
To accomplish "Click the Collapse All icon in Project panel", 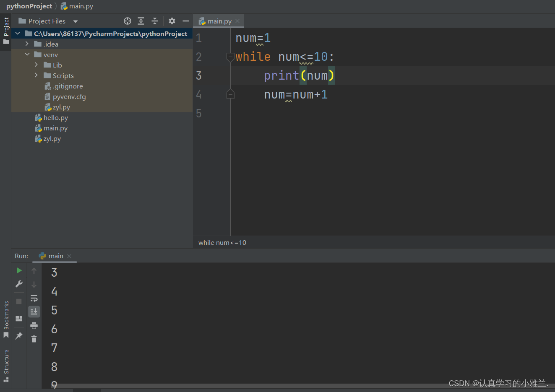I will coord(155,21).
